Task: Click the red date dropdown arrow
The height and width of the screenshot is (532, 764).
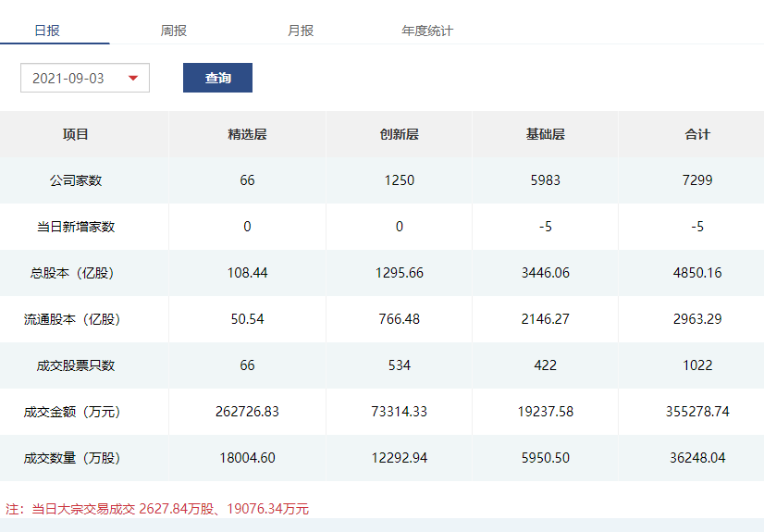Action: (133, 79)
